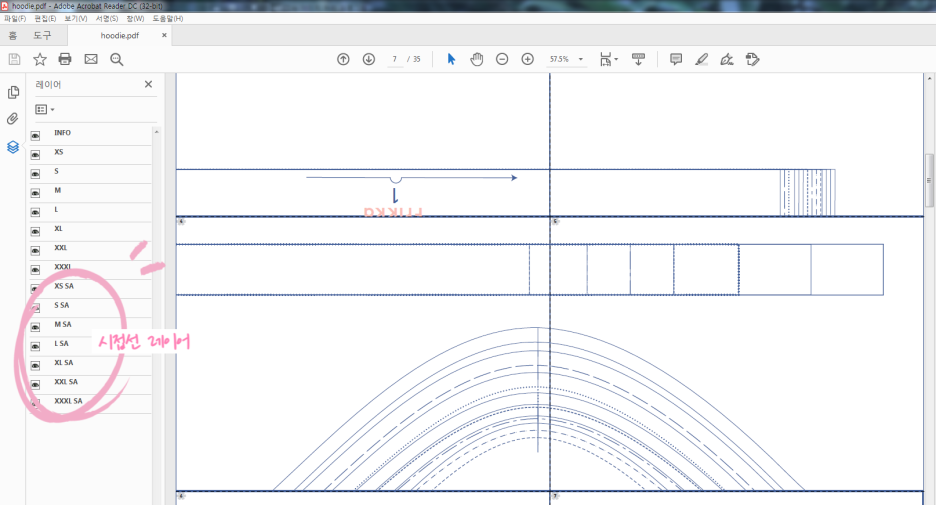This screenshot has height=505, width=936.
Task: Click the Save file icon
Action: pos(14,59)
